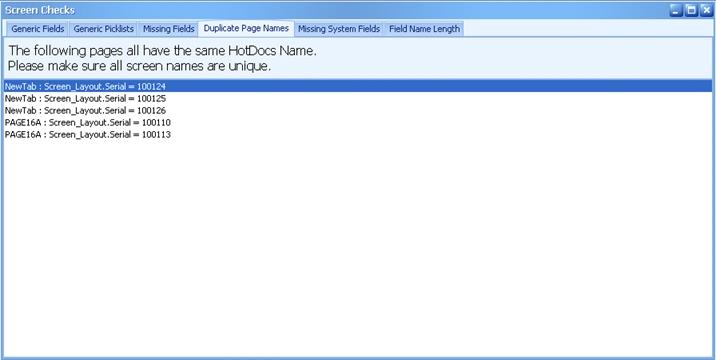Close the Screen Checks window
Image resolution: width=716 pixels, height=360 pixels.
pos(706,10)
